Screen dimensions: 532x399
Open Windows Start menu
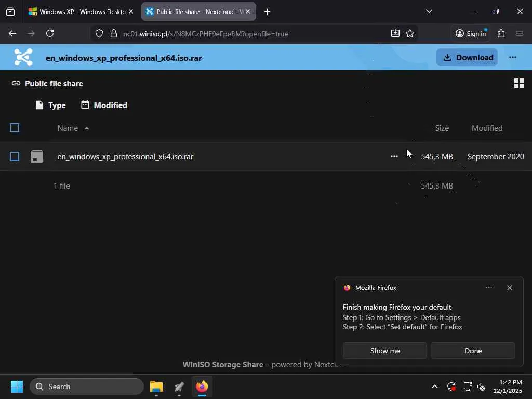tap(17, 387)
